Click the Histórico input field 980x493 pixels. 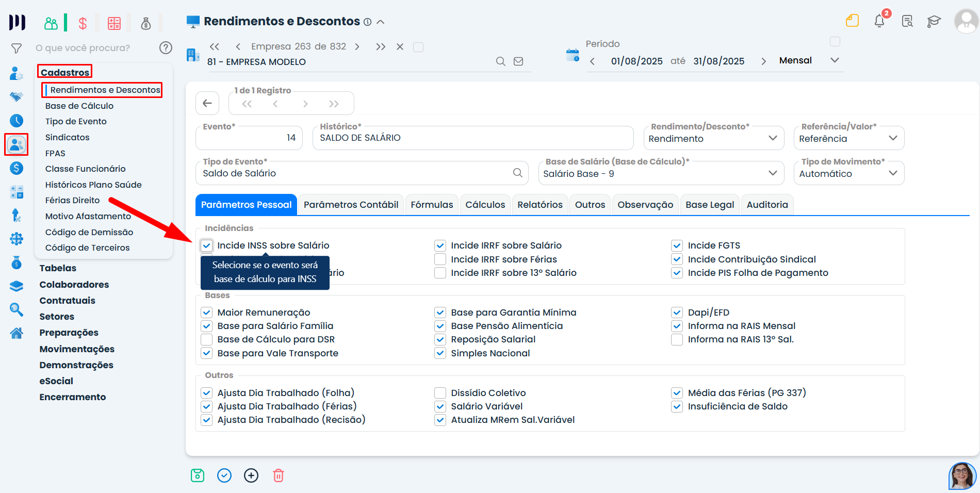click(472, 138)
